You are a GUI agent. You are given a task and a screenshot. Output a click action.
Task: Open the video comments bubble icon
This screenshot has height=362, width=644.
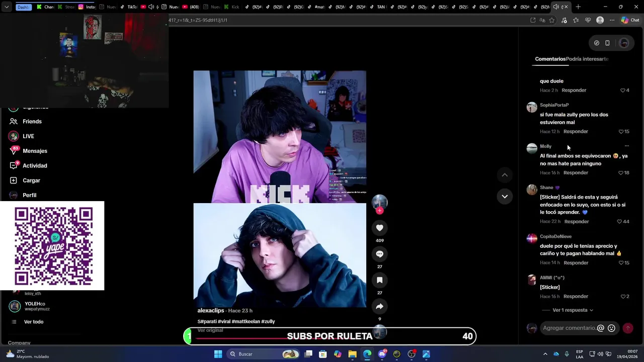(x=379, y=254)
